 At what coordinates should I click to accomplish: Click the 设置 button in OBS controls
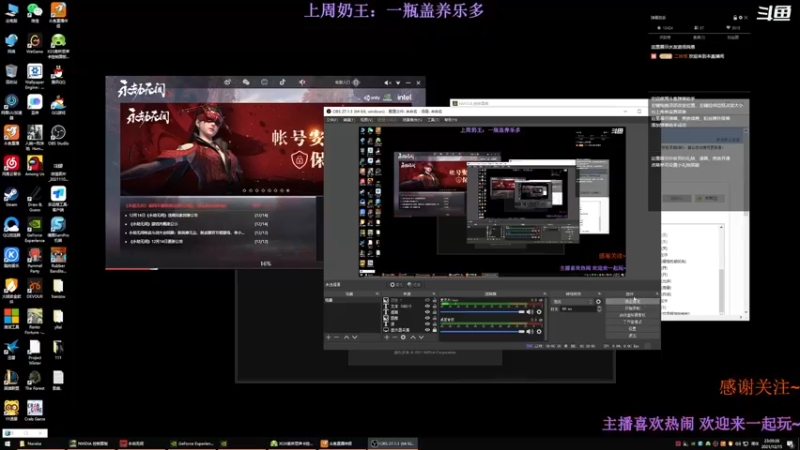[x=633, y=329]
